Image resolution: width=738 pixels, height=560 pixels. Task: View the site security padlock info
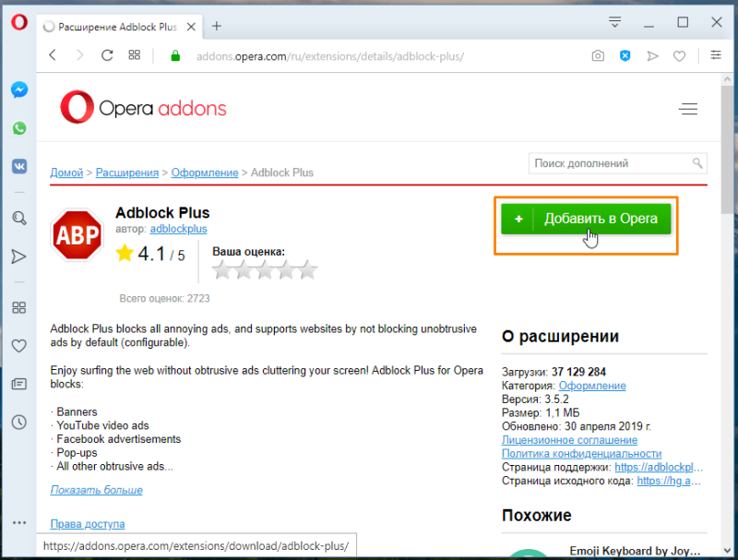pyautogui.click(x=175, y=56)
